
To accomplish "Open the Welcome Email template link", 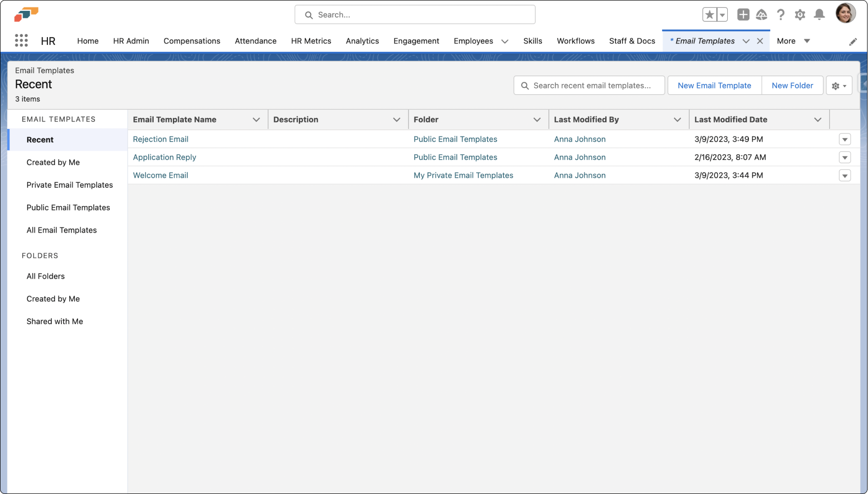I will click(161, 175).
